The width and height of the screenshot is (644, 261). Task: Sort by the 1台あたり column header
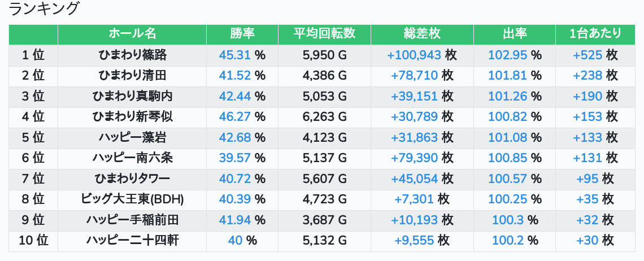coord(595,34)
